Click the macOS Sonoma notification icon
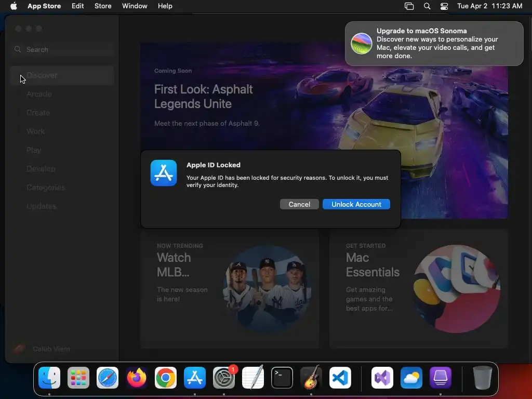The height and width of the screenshot is (399, 532). pyautogui.click(x=362, y=44)
